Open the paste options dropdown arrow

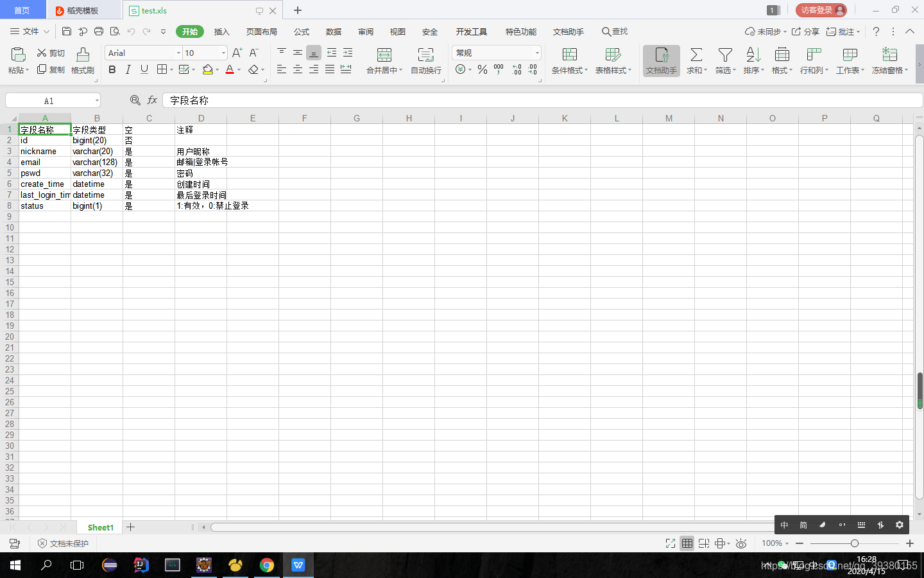(27, 70)
